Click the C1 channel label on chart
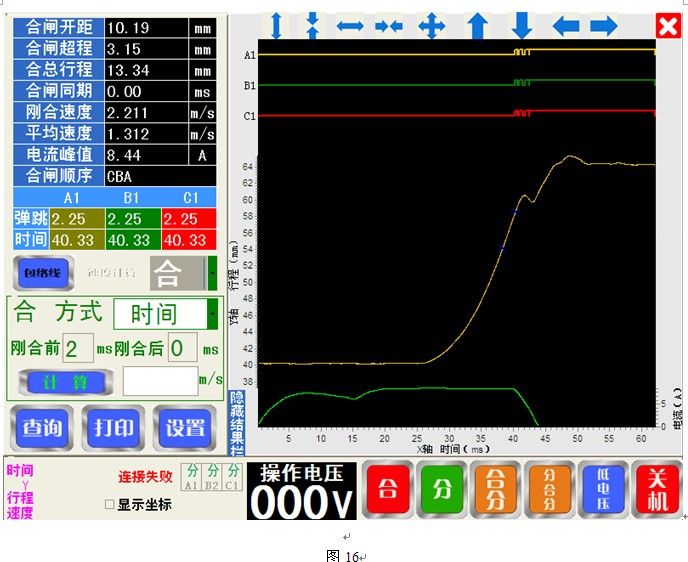Screen dimensions: 688x562 [250, 116]
